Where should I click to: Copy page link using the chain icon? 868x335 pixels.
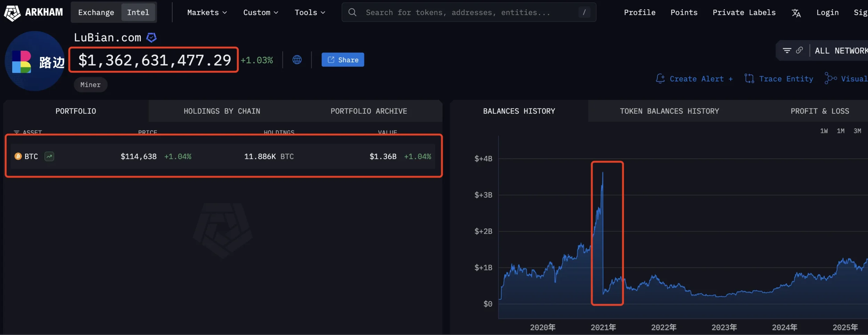pos(800,50)
